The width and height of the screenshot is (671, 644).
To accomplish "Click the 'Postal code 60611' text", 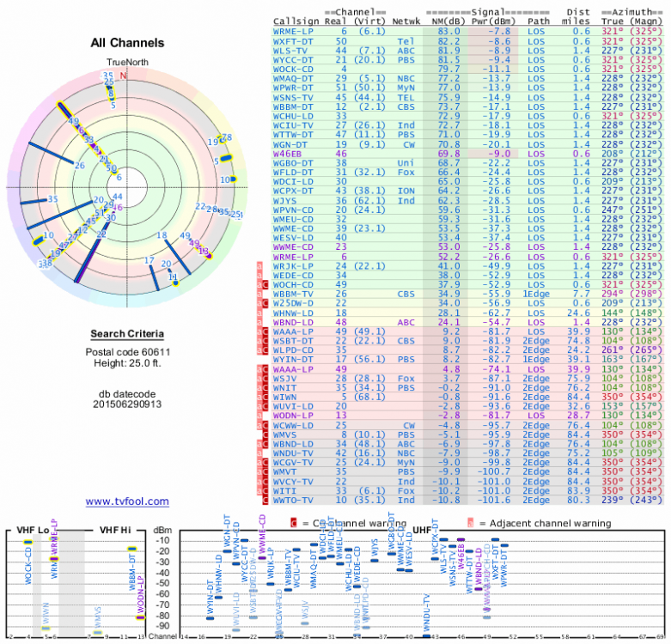I will point(127,352).
